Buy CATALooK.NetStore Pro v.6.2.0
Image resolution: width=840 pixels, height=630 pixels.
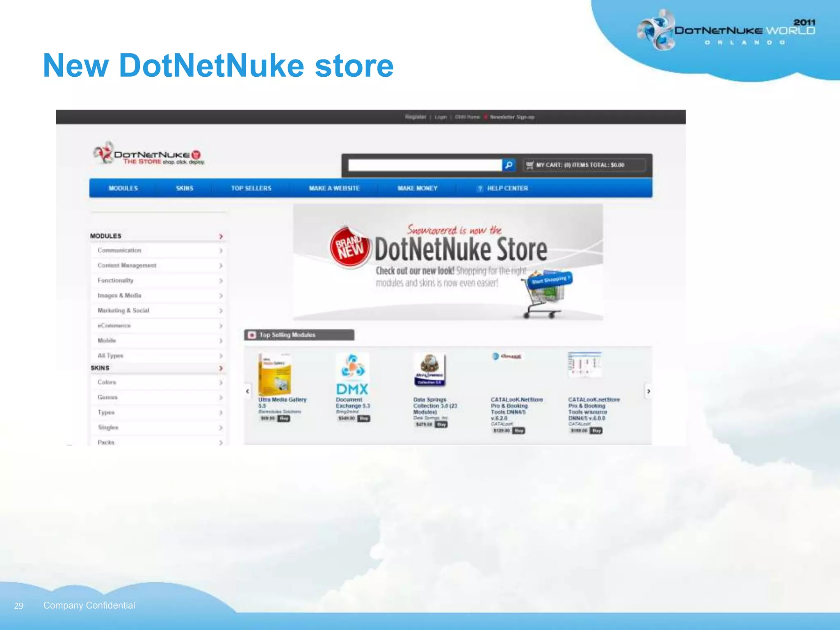(519, 431)
